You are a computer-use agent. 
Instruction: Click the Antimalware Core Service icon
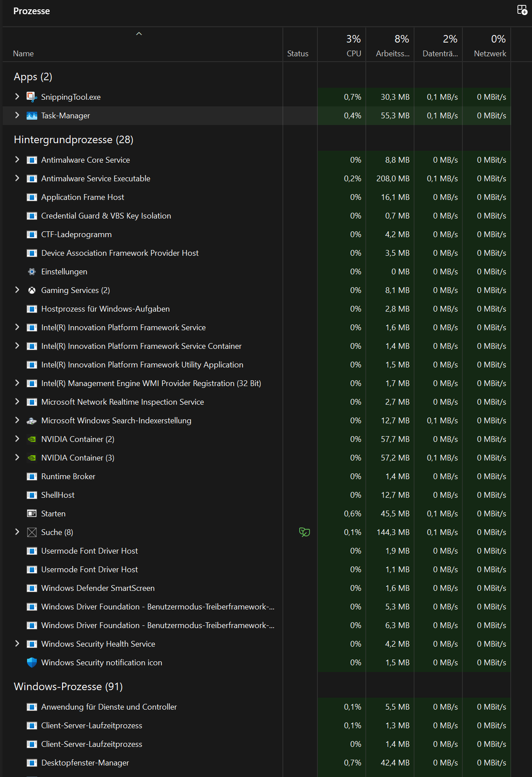[31, 160]
